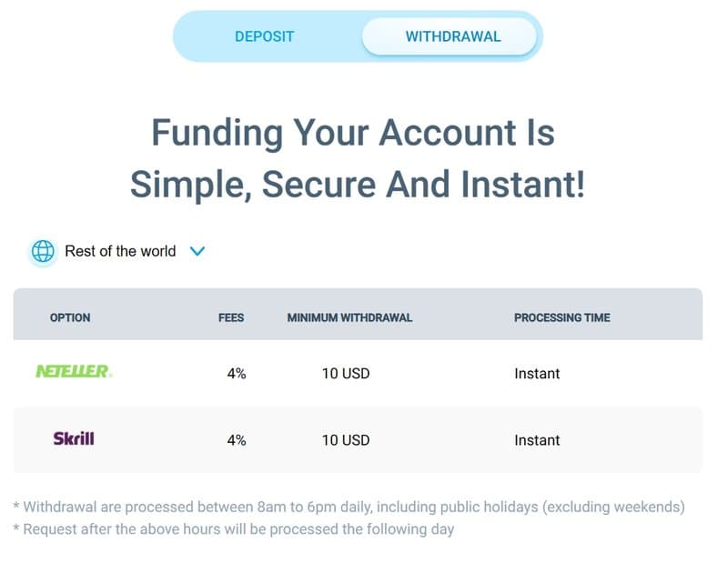
Task: Click the Option column header
Action: 70,317
